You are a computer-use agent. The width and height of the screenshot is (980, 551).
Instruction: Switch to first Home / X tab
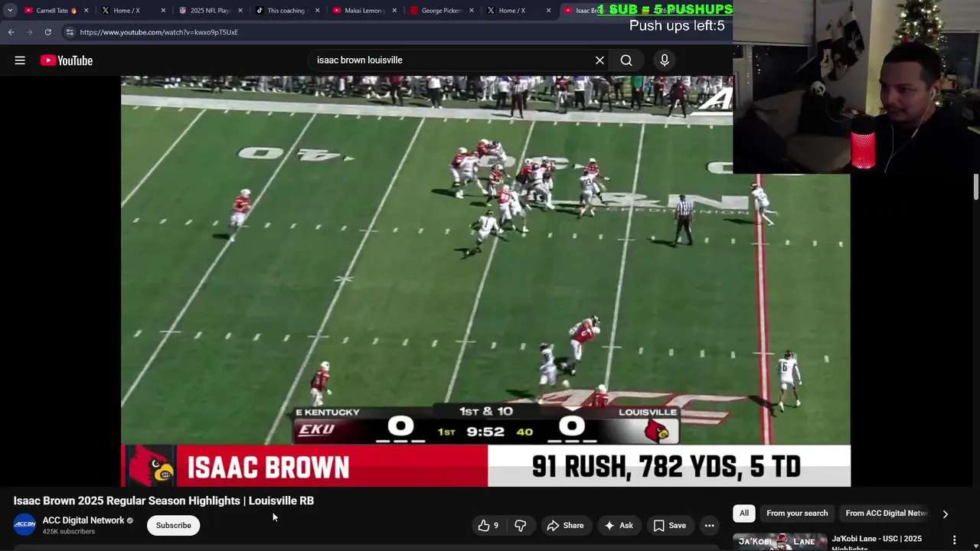[x=126, y=11]
